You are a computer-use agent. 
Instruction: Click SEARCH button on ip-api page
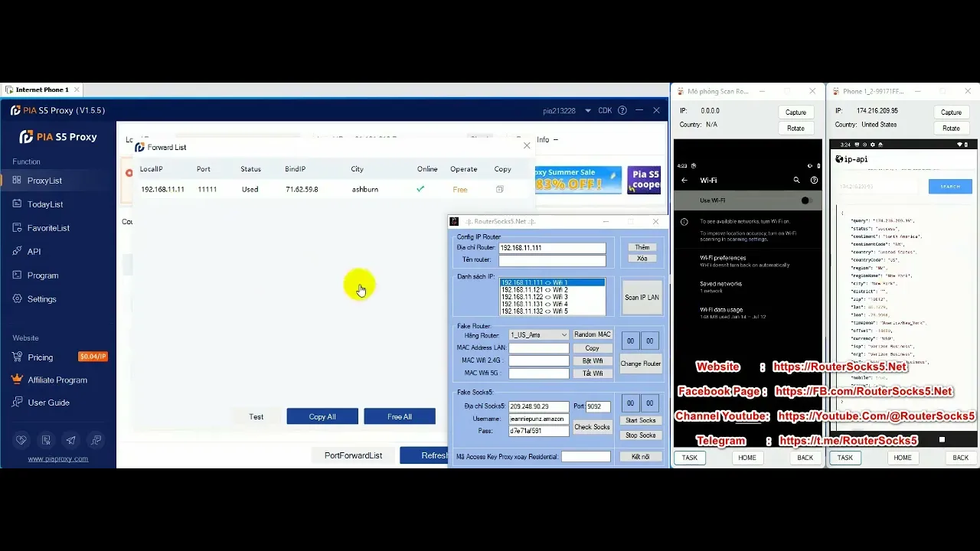tap(950, 186)
